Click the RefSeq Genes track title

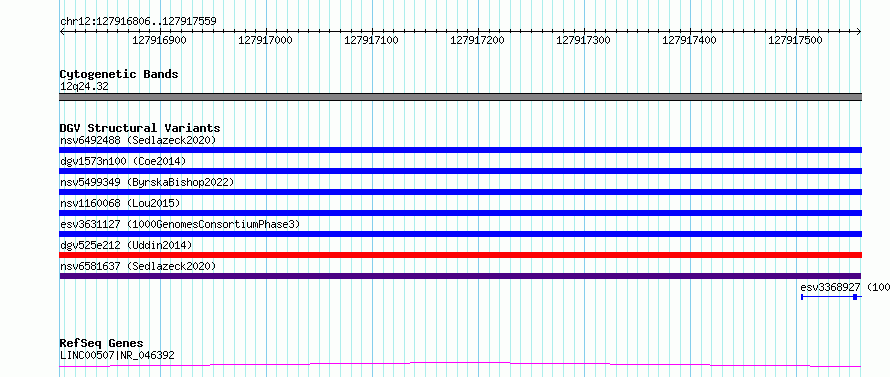(101, 344)
